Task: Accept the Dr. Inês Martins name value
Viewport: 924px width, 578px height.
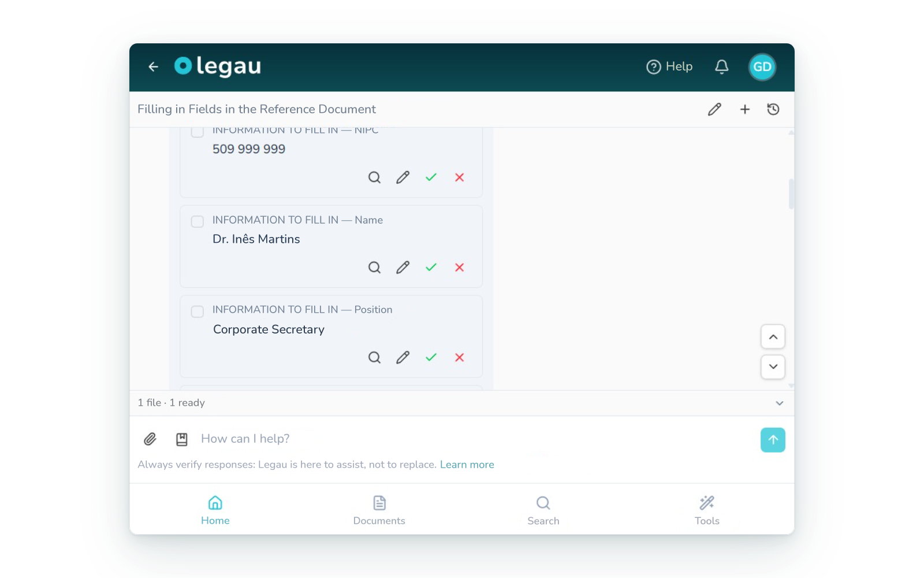Action: pyautogui.click(x=431, y=267)
